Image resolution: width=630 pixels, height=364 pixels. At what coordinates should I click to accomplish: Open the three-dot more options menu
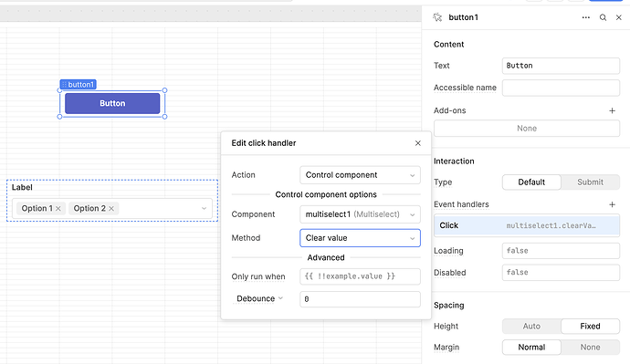point(586,17)
